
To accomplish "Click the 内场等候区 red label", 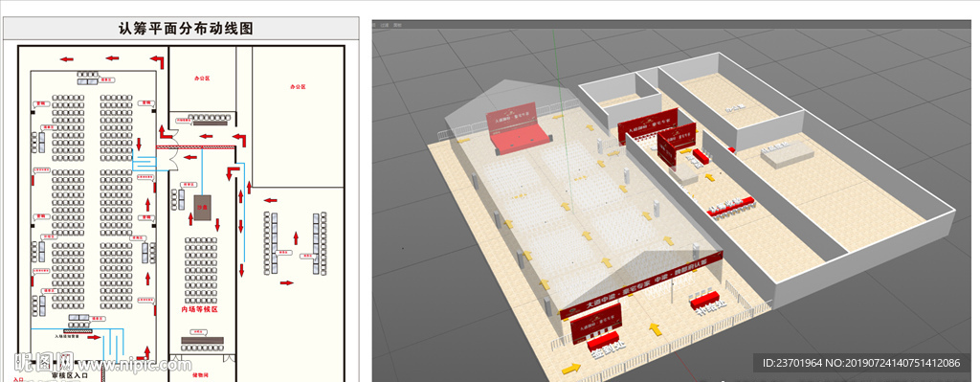I will point(199,309).
